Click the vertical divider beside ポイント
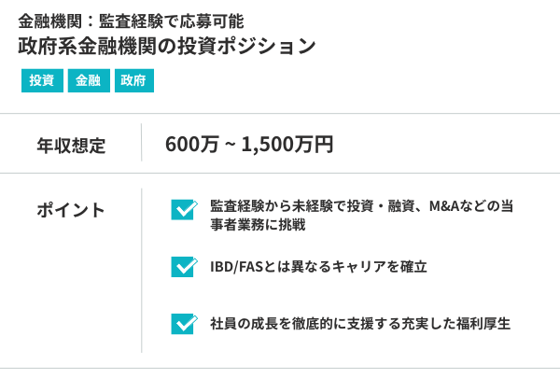This screenshot has width=560, height=392. coord(142,271)
